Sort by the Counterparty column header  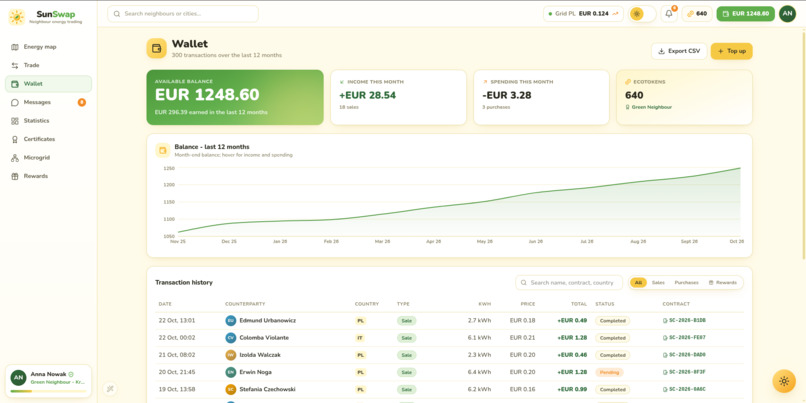click(x=245, y=304)
